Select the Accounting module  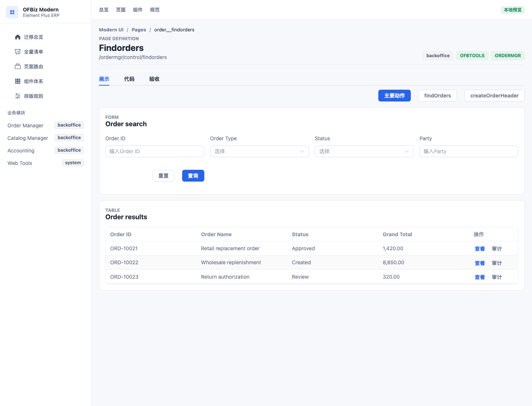(46, 151)
